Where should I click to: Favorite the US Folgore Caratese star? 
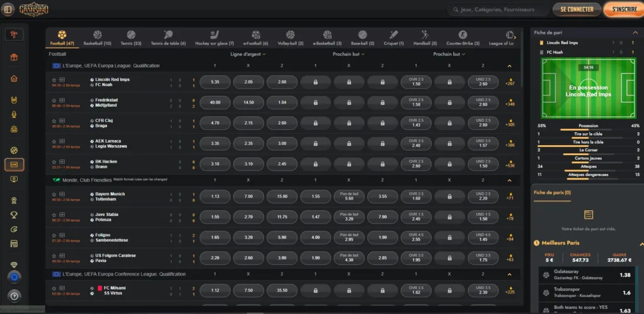54,256
